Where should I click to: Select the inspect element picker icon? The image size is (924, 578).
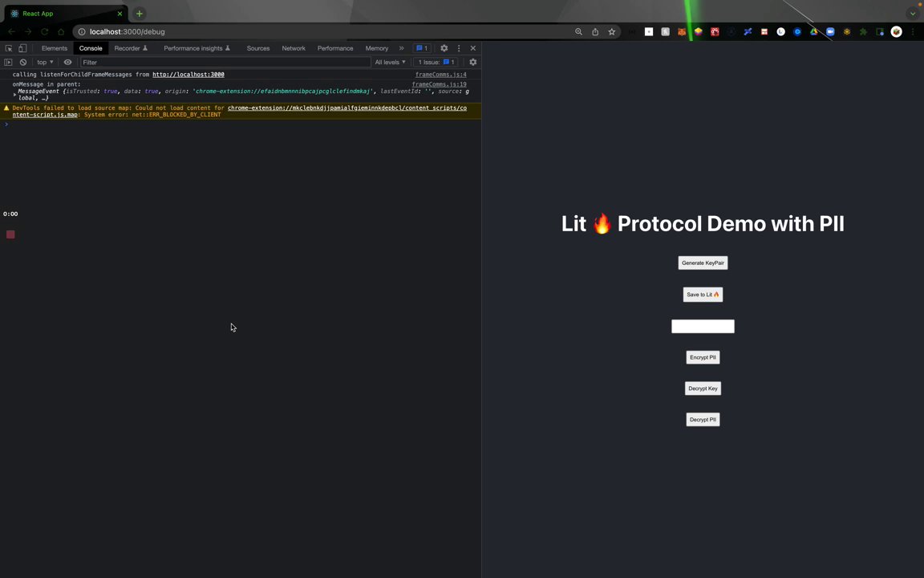point(9,48)
